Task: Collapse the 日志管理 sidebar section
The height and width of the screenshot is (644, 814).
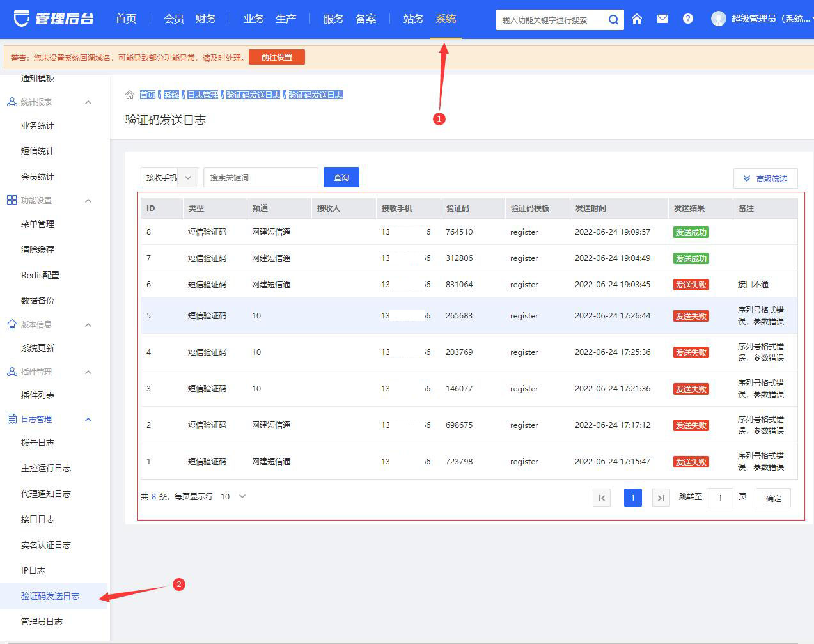Action: point(88,420)
